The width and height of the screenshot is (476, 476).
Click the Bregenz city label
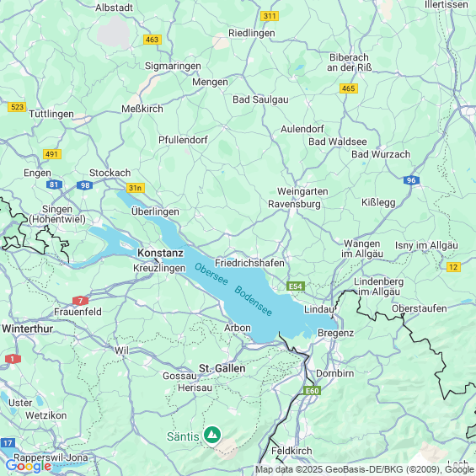(335, 333)
